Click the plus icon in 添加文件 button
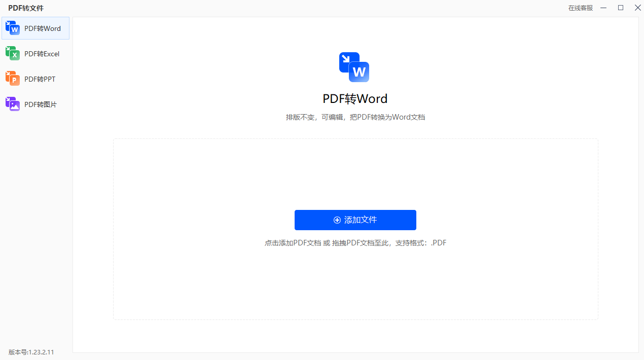 click(337, 220)
